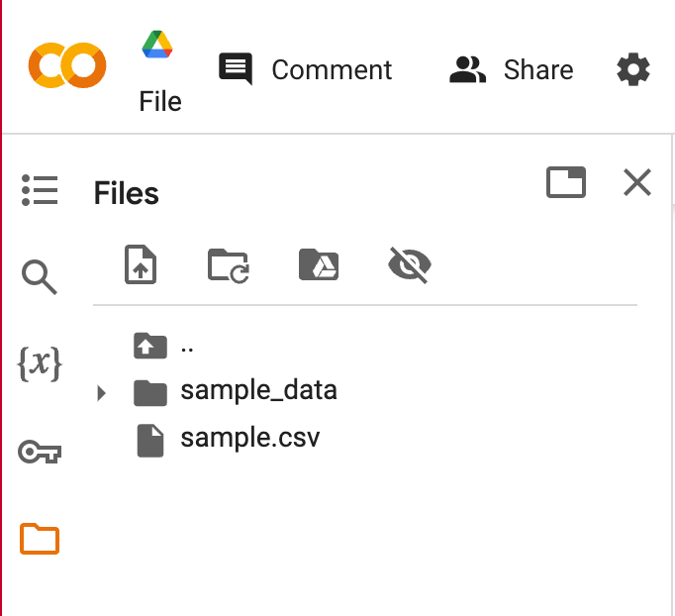This screenshot has height=616, width=675.
Task: Refresh the file browser listing
Action: pyautogui.click(x=229, y=265)
